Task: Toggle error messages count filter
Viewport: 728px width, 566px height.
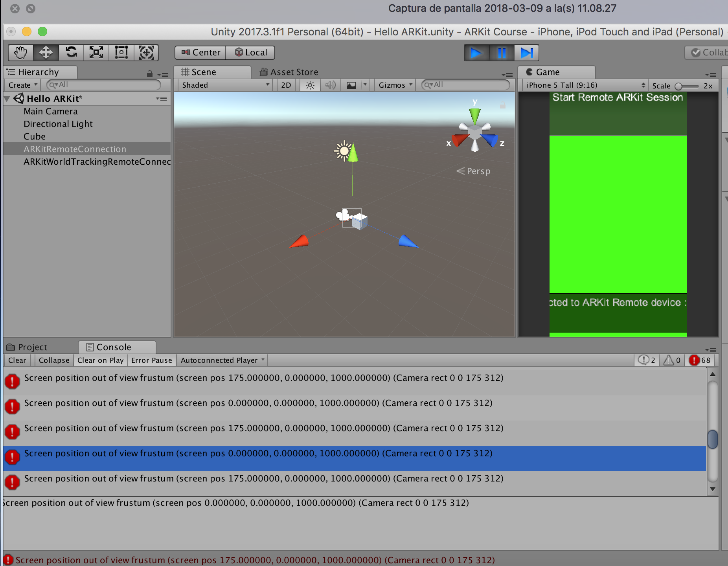Action: coord(700,360)
